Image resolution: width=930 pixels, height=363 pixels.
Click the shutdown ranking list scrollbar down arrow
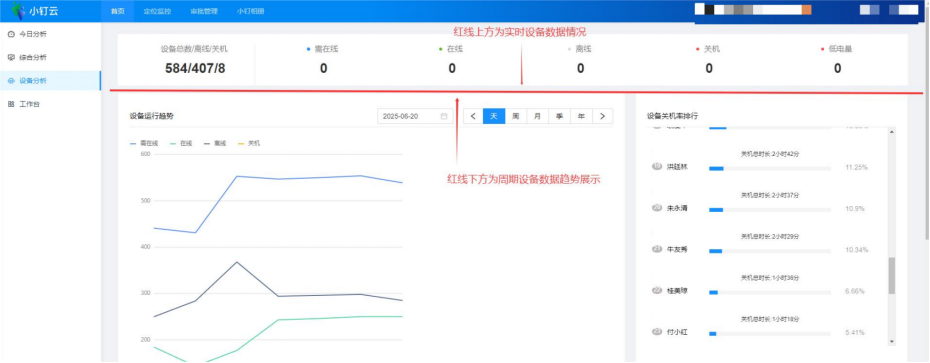point(891,342)
